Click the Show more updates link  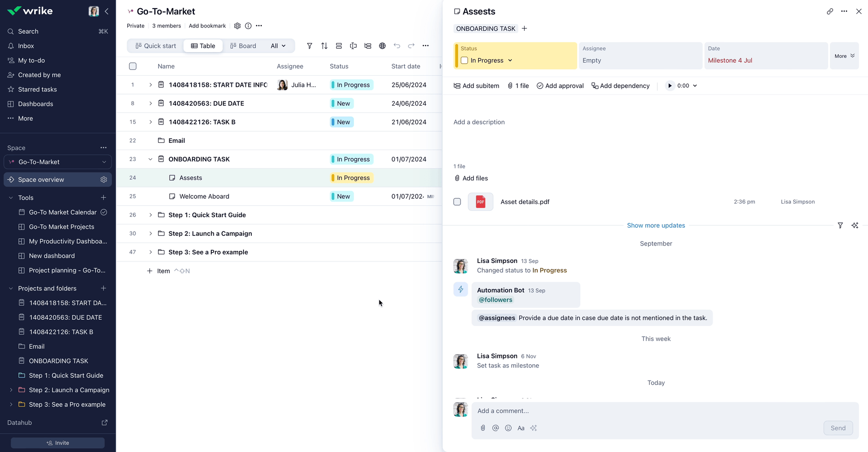click(656, 225)
